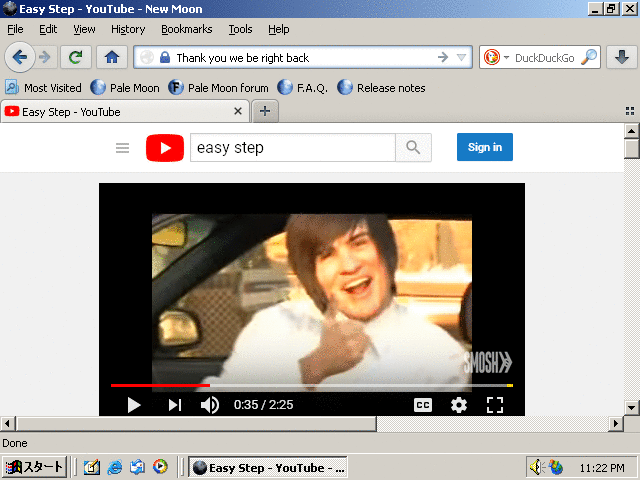640x480 pixels.
Task: Open the Pale Moon forum bookmark
Action: coord(218,88)
